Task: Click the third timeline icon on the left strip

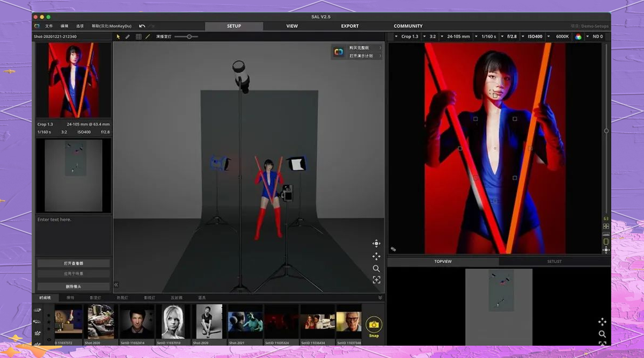Action: click(x=38, y=333)
